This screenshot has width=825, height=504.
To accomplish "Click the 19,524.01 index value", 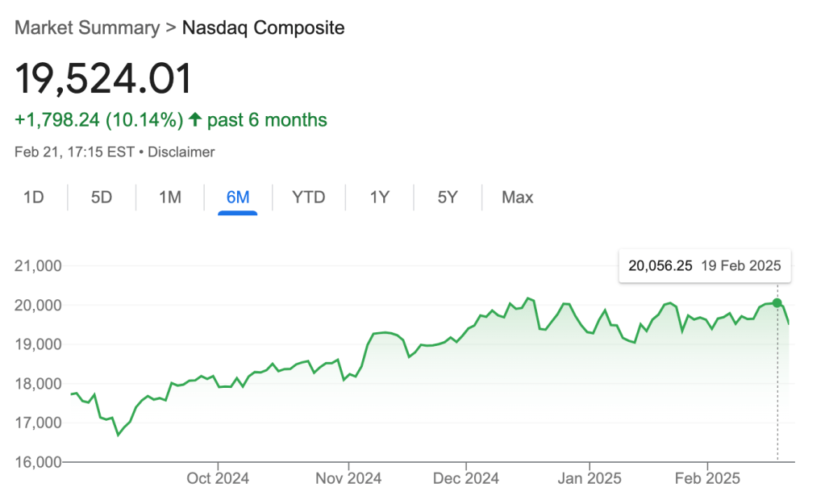I will [104, 79].
